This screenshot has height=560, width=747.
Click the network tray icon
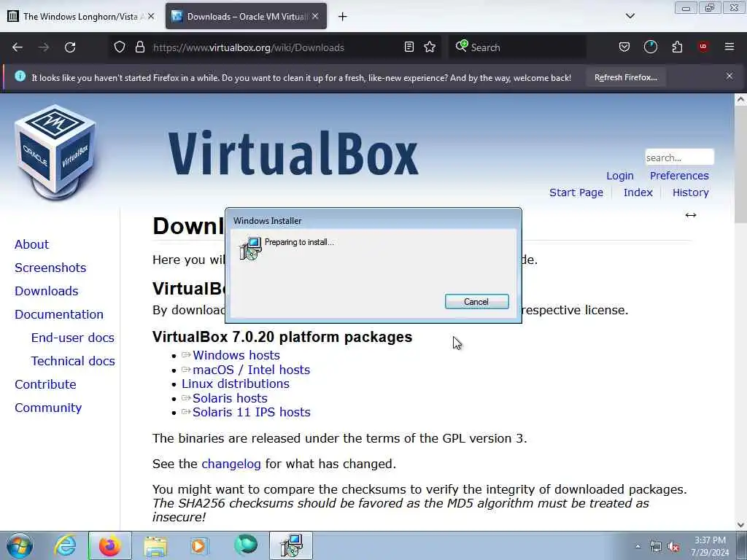click(x=656, y=547)
